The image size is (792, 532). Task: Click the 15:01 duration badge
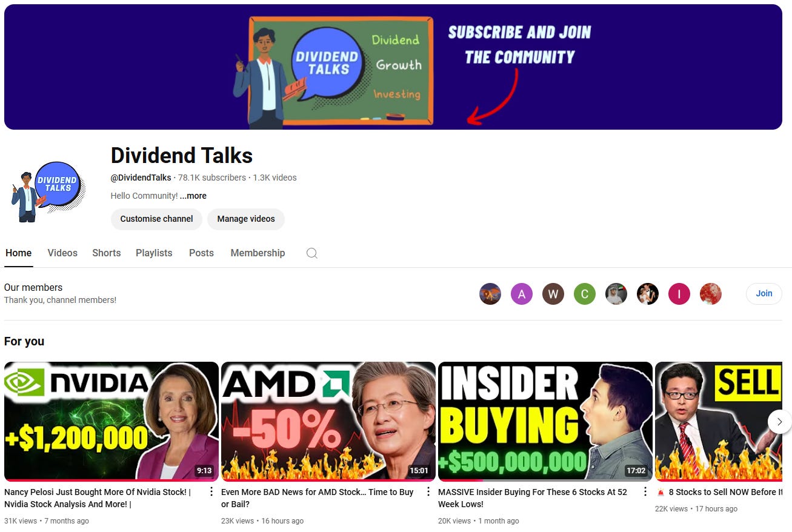tap(419, 470)
